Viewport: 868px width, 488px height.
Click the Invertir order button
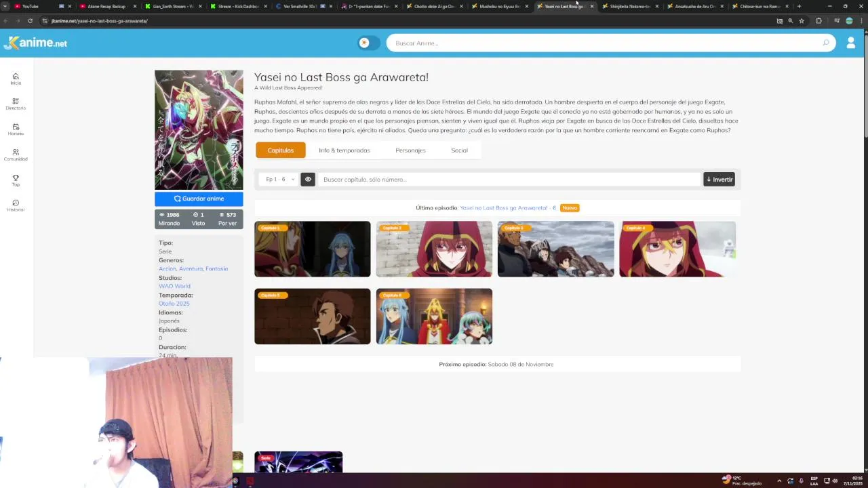tap(719, 180)
